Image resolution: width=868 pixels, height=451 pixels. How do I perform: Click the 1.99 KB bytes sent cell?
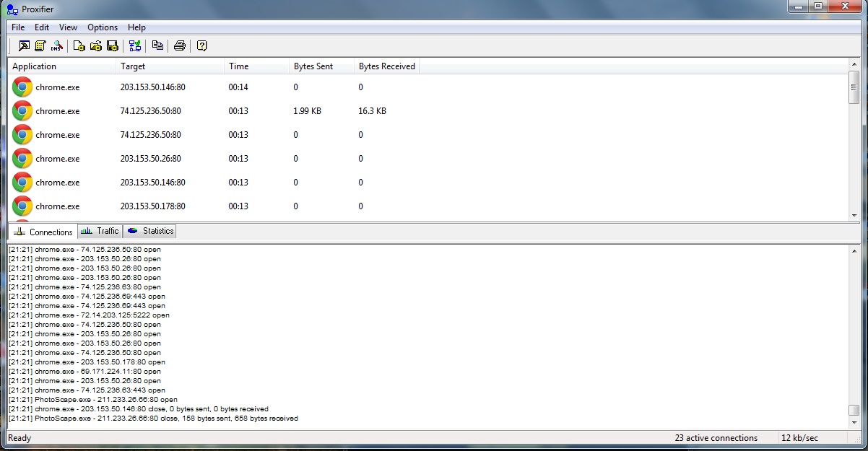pos(308,111)
